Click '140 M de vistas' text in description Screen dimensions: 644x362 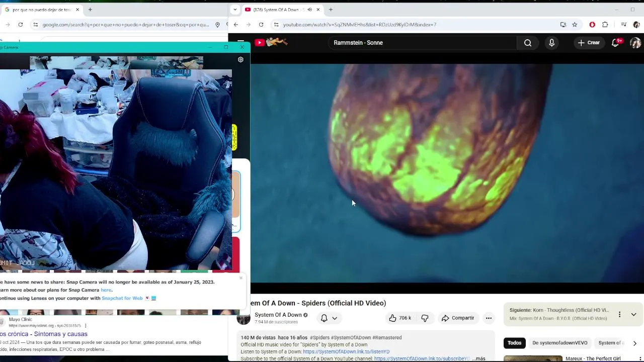tap(258, 338)
